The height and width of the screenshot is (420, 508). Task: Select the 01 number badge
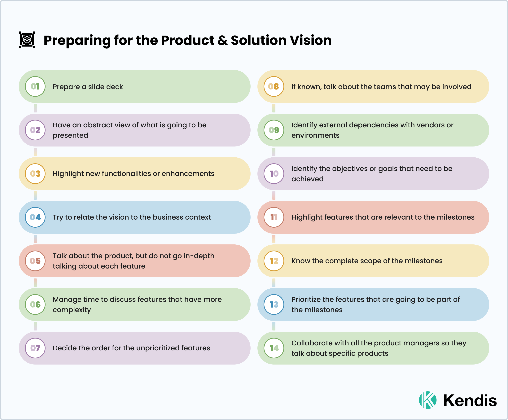click(x=35, y=87)
